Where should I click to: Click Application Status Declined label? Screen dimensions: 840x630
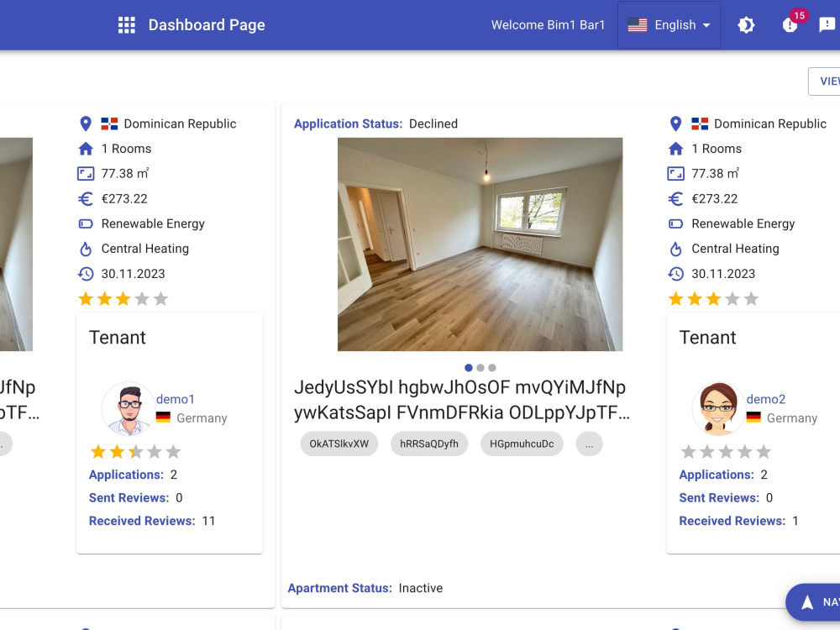coord(375,123)
